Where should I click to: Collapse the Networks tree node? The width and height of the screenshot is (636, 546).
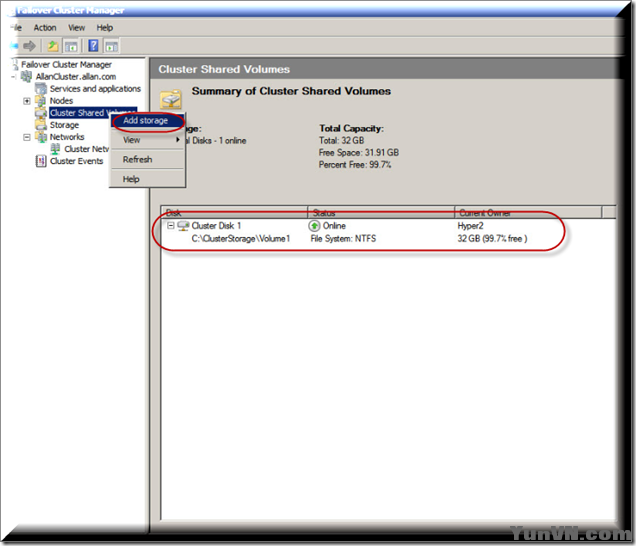[x=27, y=137]
